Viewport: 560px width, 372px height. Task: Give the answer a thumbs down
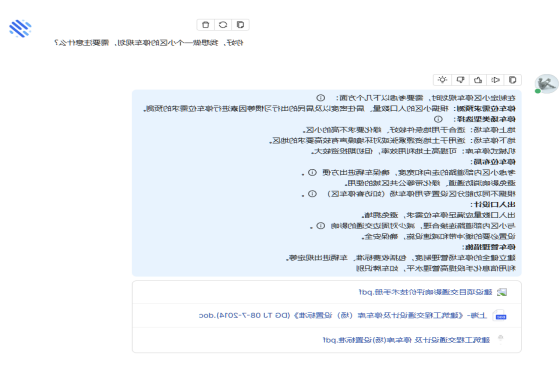(x=460, y=80)
